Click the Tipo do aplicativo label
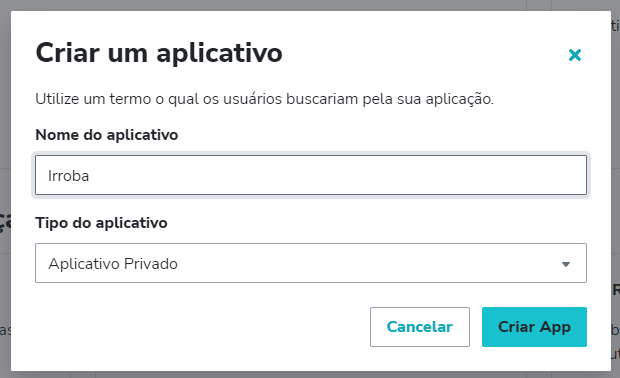 [x=101, y=223]
